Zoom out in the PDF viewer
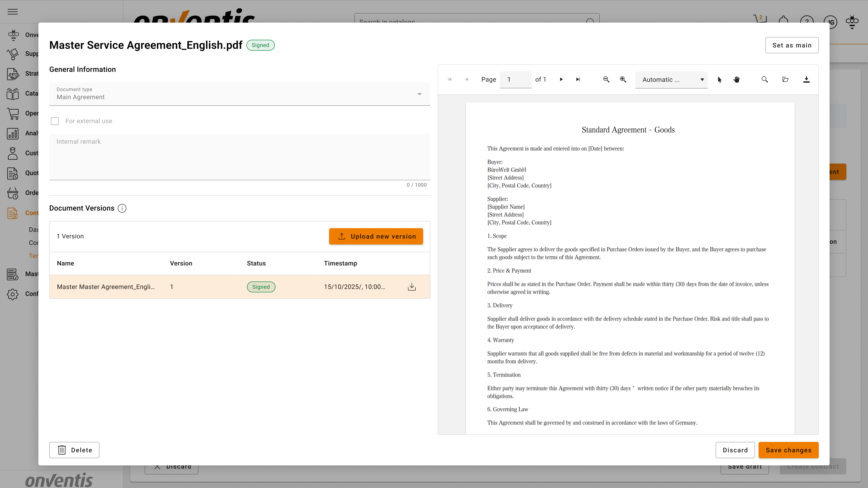 (x=606, y=80)
